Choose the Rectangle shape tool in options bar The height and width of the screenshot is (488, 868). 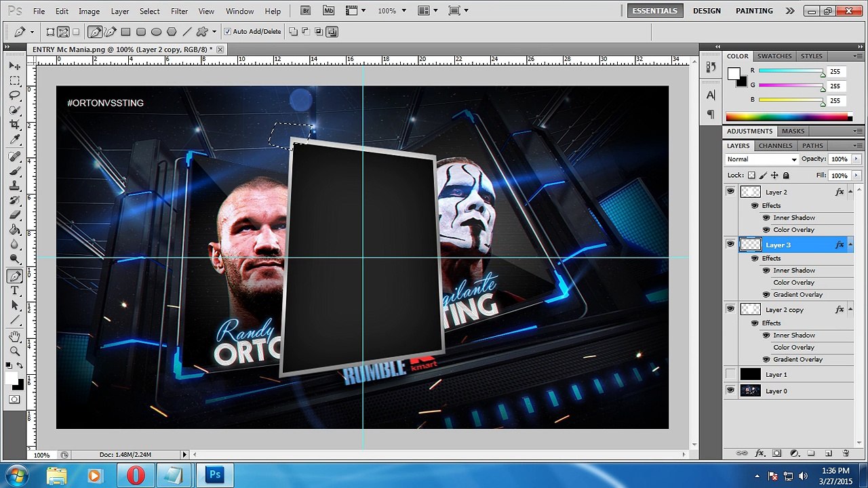coord(125,31)
